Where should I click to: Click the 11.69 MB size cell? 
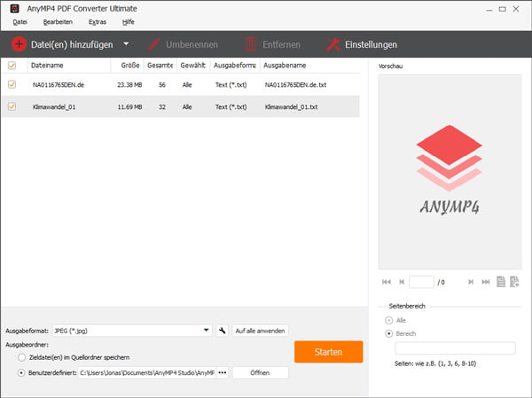click(129, 107)
